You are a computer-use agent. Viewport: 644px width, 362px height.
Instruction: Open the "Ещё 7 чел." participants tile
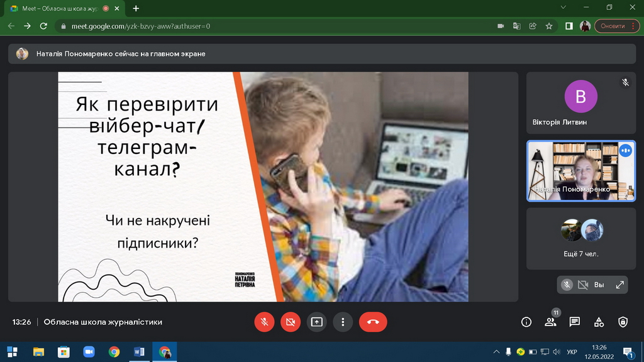tap(581, 239)
